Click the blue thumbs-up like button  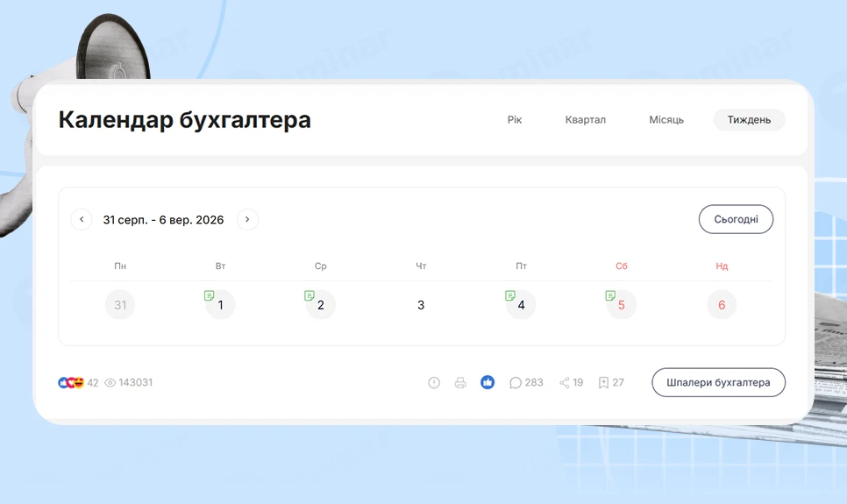(x=488, y=382)
